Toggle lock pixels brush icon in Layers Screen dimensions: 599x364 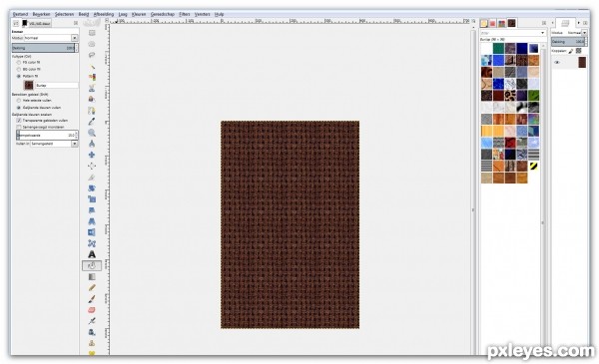click(571, 51)
